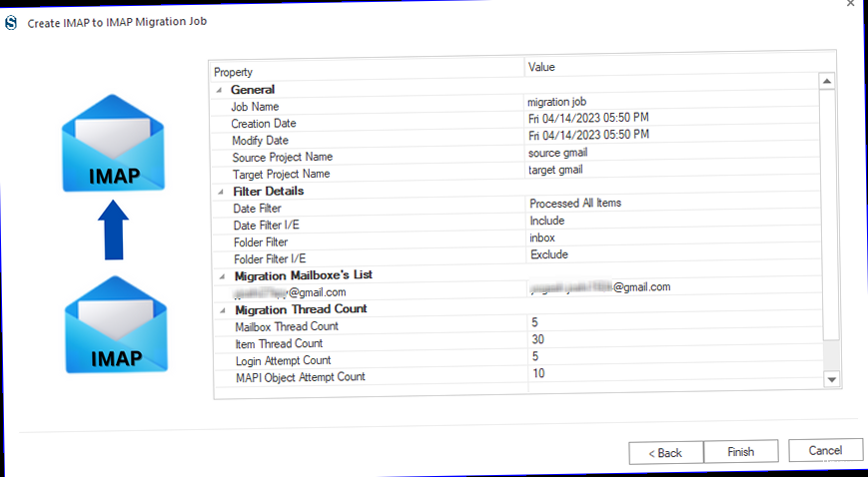Select the Job Name row
Screen dimensions: 868x477
(256, 107)
